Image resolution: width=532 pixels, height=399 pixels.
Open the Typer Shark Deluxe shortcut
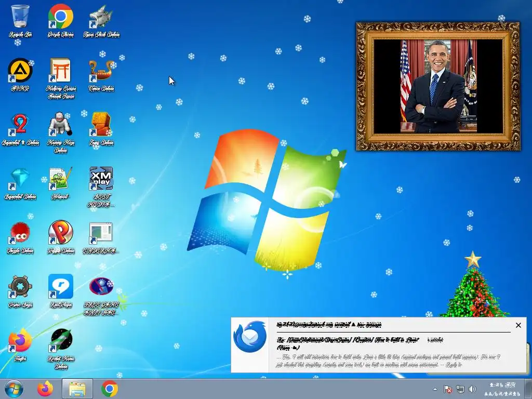tap(101, 21)
